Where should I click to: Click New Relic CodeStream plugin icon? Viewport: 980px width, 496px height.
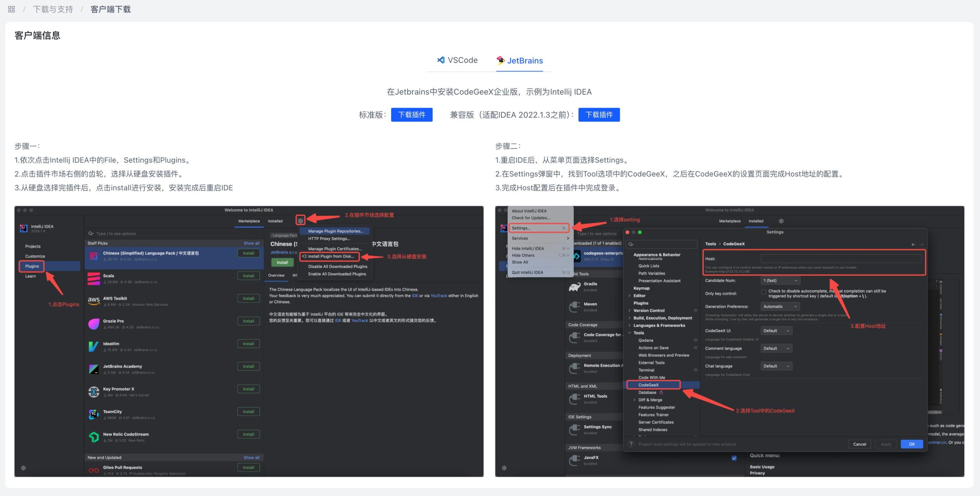(x=94, y=437)
